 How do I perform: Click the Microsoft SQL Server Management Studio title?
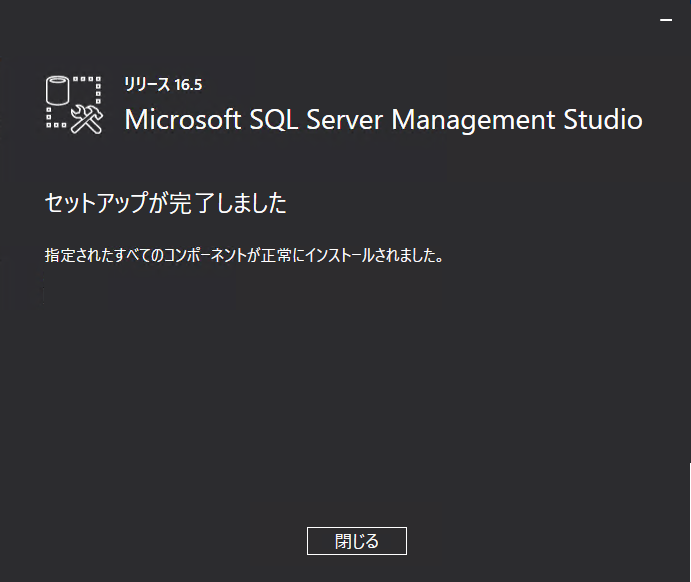[x=383, y=120]
